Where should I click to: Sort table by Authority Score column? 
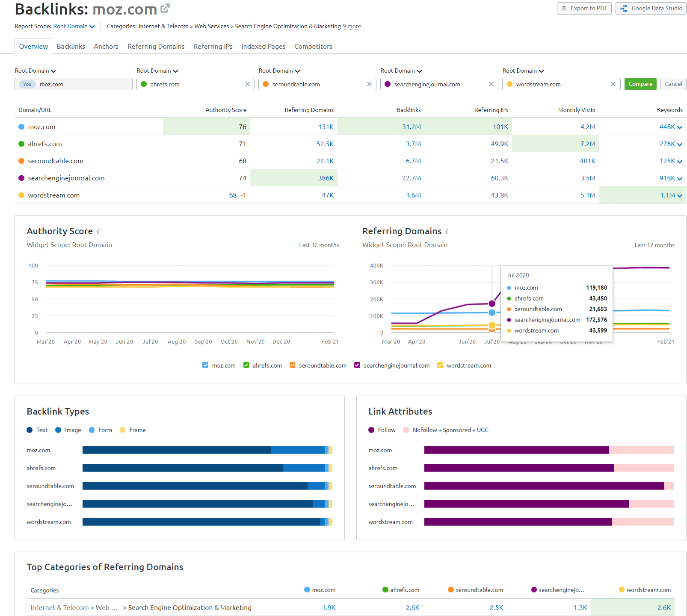[226, 110]
